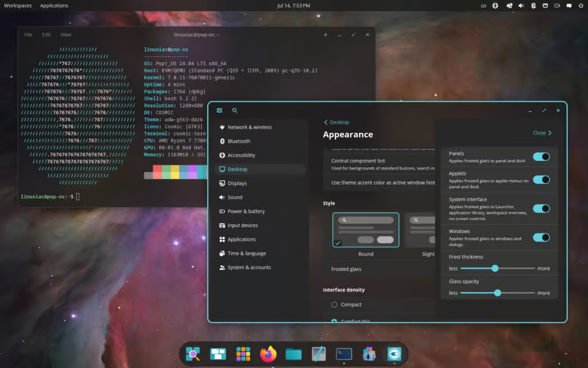Click 'Use theme accent color as active window hint'
The image size is (588, 368).
383,182
